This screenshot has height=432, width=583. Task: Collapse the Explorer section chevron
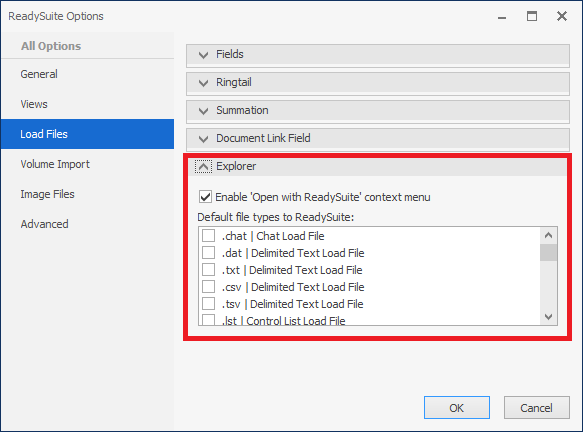pos(203,167)
